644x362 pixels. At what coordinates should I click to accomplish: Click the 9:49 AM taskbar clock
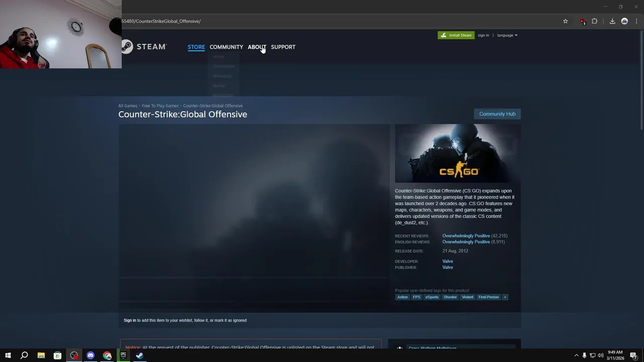(x=615, y=352)
